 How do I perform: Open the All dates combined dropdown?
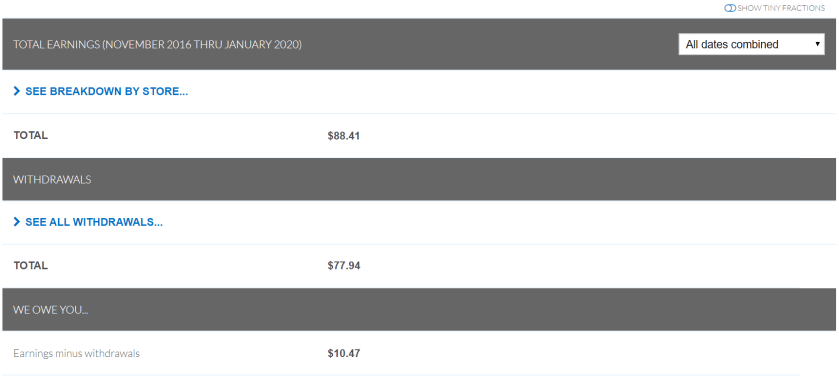751,44
